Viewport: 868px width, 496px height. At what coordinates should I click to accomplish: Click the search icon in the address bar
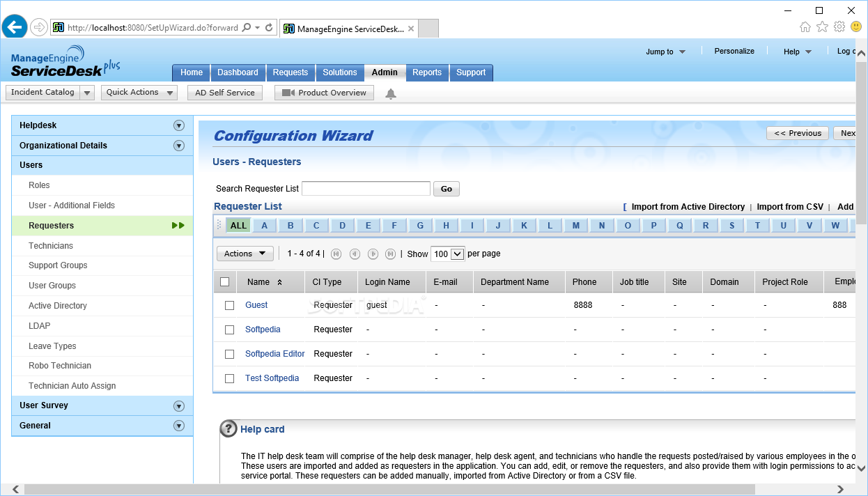(246, 28)
